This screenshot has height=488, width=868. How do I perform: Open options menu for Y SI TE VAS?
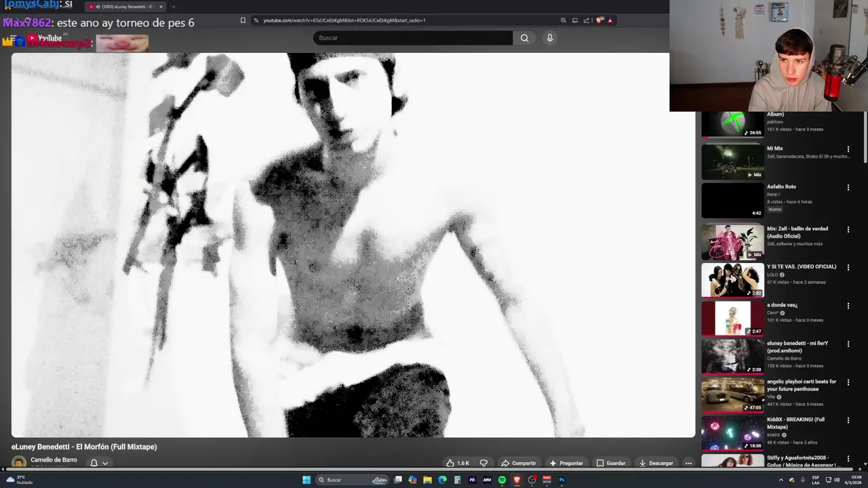tap(848, 268)
